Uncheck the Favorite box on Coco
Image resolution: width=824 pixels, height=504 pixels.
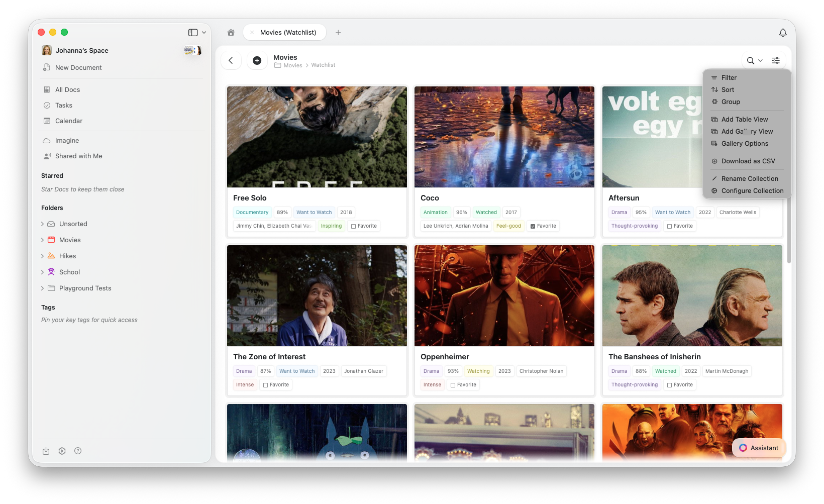click(x=533, y=226)
